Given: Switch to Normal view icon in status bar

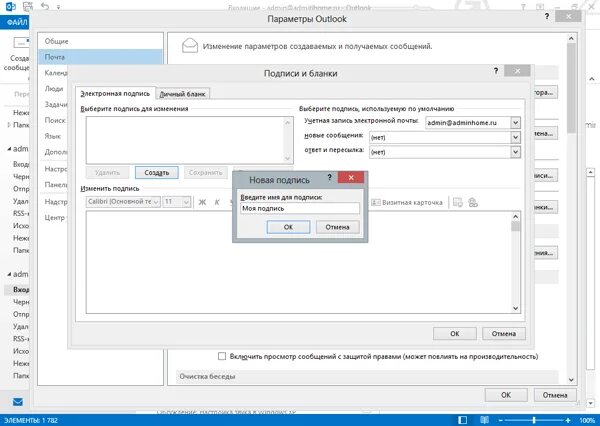Looking at the screenshot, I should (462, 420).
